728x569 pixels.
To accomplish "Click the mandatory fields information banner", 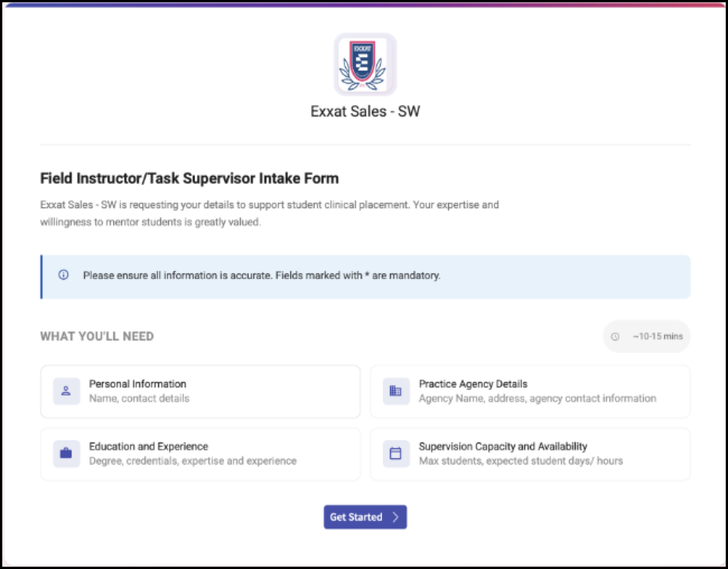I will point(365,277).
